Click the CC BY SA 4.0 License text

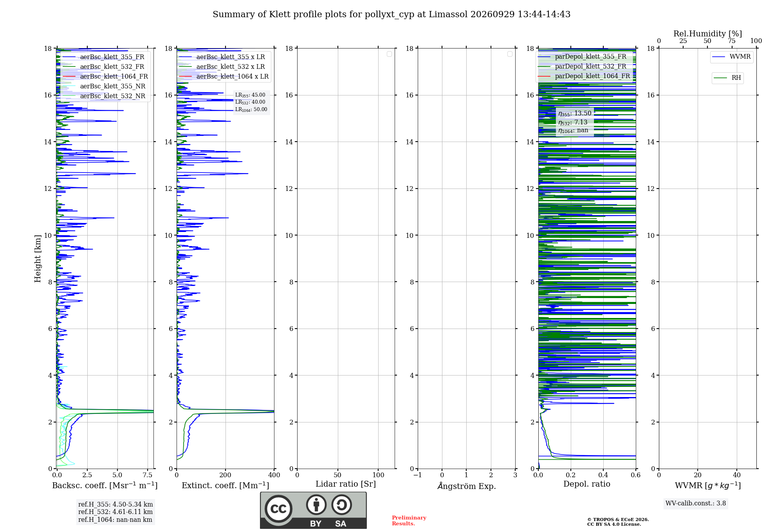[614, 525]
